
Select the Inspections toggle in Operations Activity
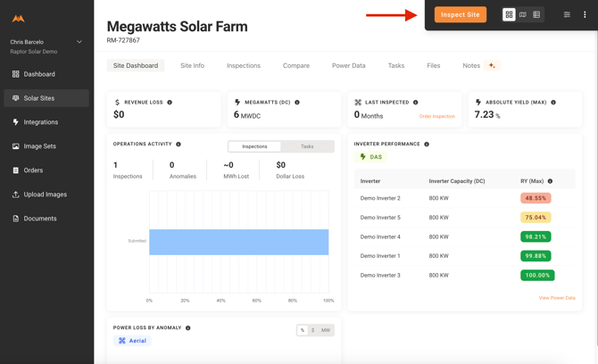point(254,146)
